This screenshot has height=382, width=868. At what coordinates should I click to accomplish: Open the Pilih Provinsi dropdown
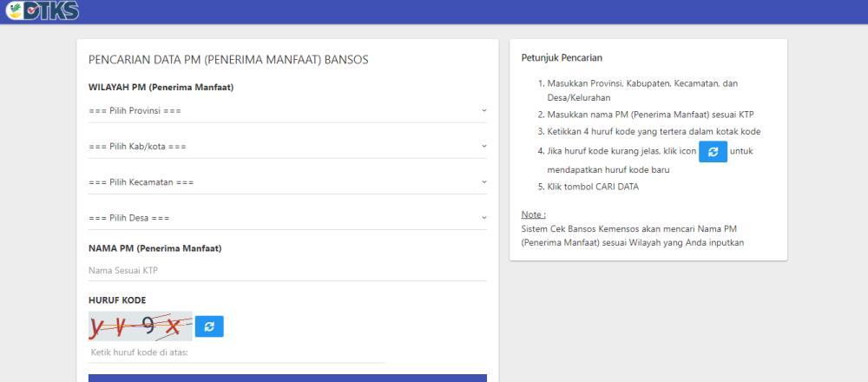287,111
